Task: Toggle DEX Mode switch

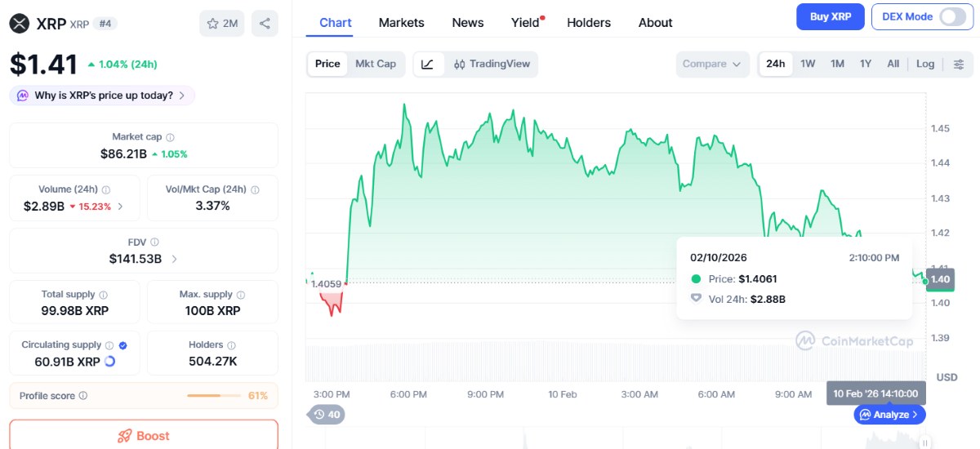Action: pyautogui.click(x=952, y=16)
